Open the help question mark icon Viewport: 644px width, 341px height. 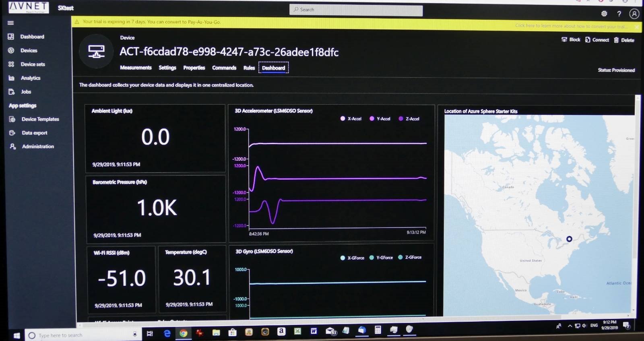[x=619, y=14]
